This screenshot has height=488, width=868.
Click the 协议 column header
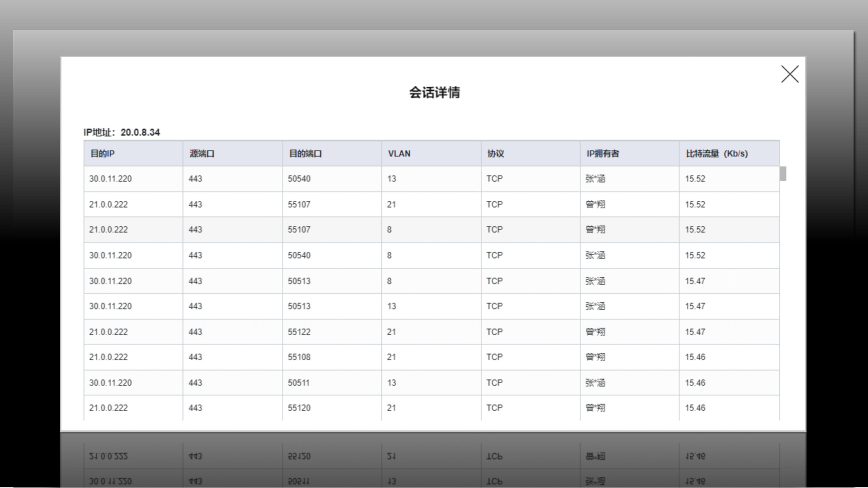(495, 154)
